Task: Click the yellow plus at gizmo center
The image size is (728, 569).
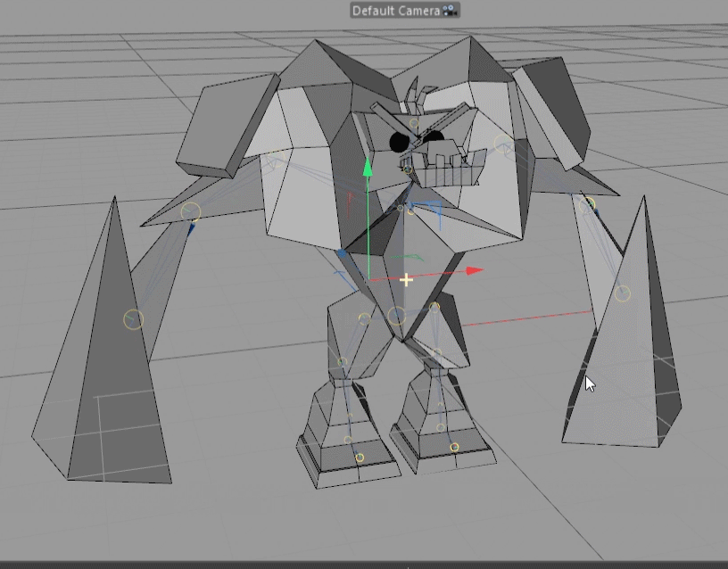Action: coord(406,280)
